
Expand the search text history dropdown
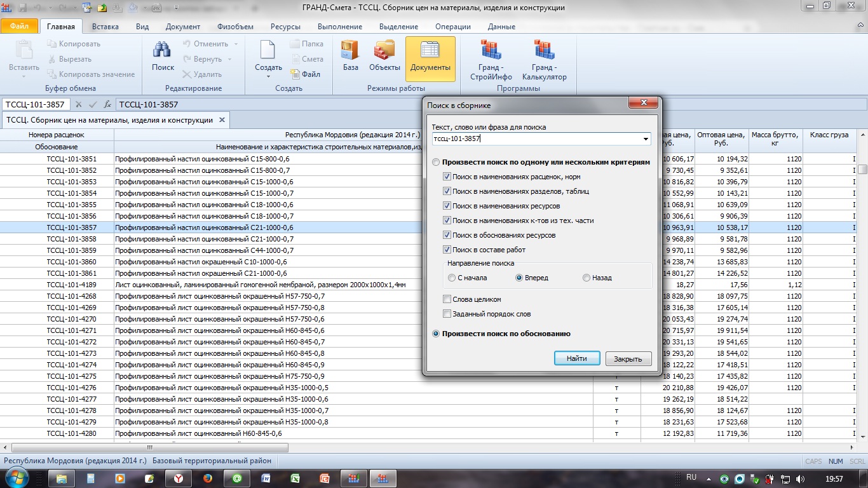(646, 139)
